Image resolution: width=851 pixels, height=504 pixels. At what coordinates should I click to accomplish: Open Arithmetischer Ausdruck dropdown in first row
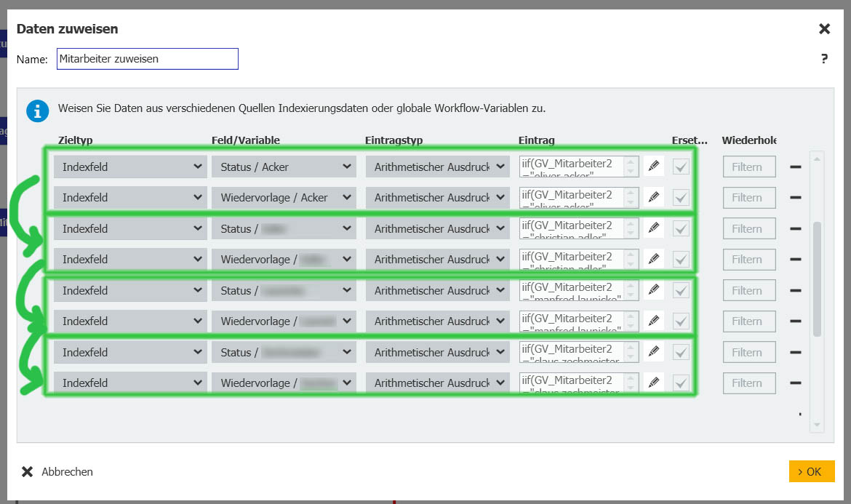tap(436, 167)
